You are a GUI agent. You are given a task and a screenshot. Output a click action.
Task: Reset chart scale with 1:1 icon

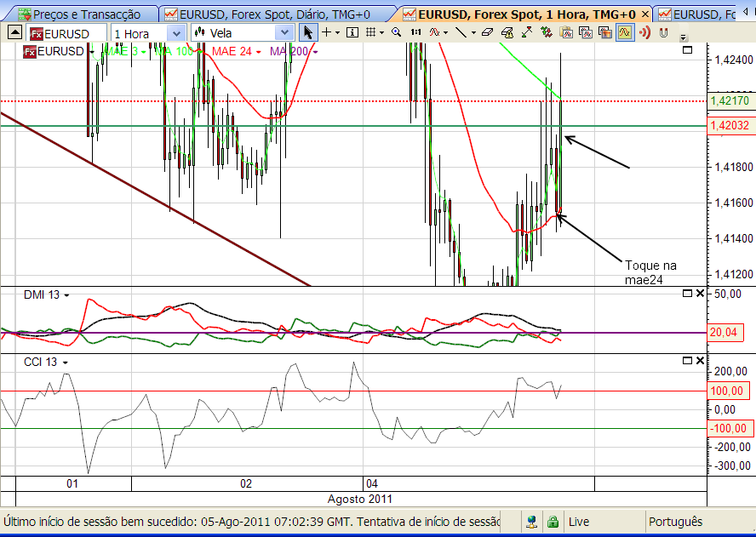[x=415, y=33]
